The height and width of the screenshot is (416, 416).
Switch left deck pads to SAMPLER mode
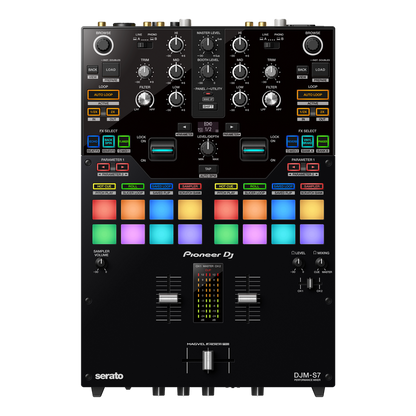190,186
